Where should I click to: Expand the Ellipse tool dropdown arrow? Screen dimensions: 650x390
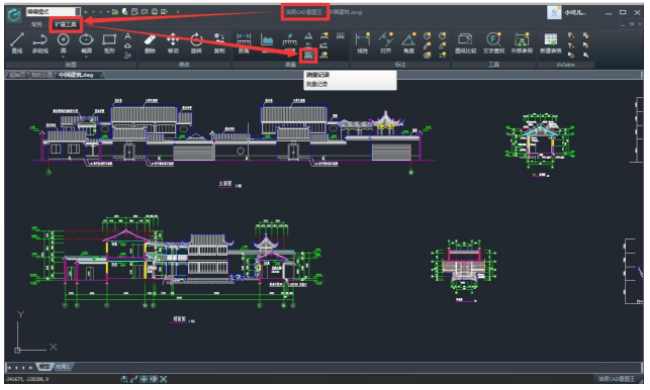(86, 57)
